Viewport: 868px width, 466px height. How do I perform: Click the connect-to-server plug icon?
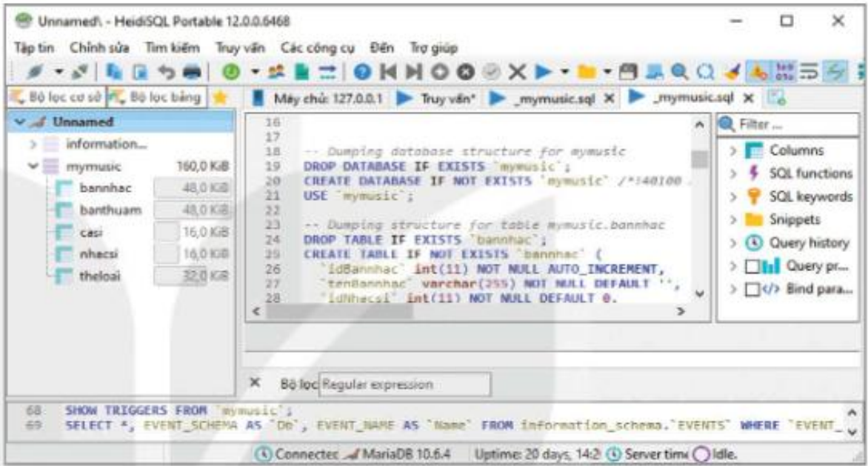point(35,72)
